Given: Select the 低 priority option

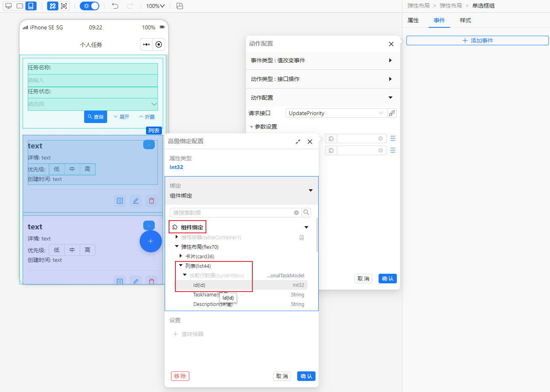Looking at the screenshot, I should (x=57, y=169).
